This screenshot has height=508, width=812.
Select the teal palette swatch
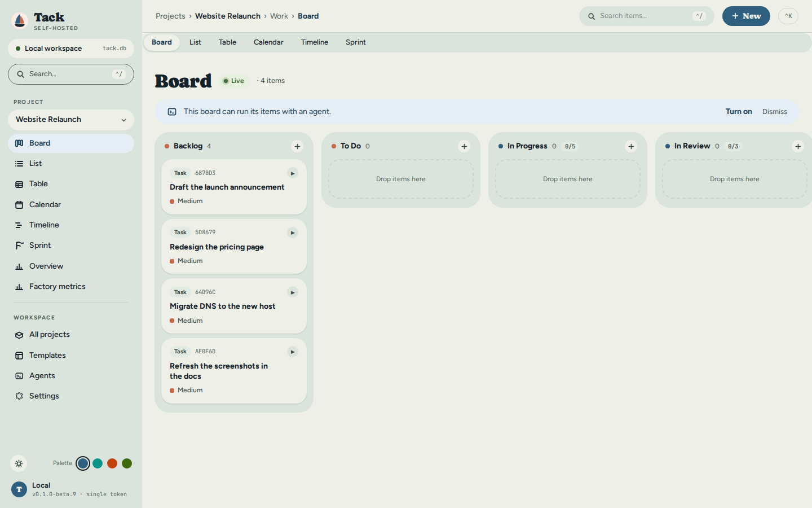click(x=98, y=463)
